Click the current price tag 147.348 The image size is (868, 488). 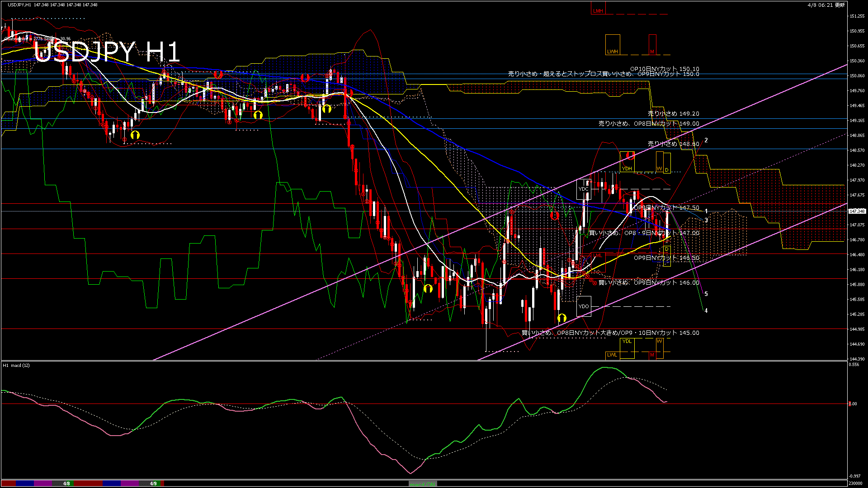857,211
